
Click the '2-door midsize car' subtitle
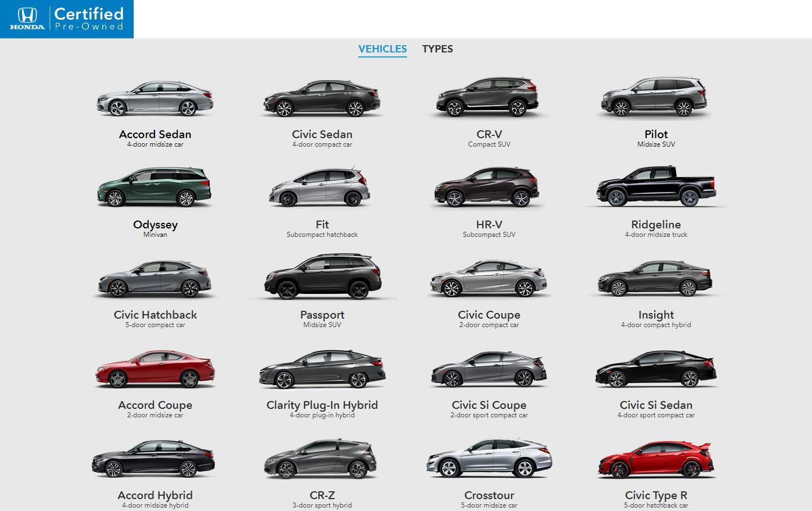[x=155, y=415]
